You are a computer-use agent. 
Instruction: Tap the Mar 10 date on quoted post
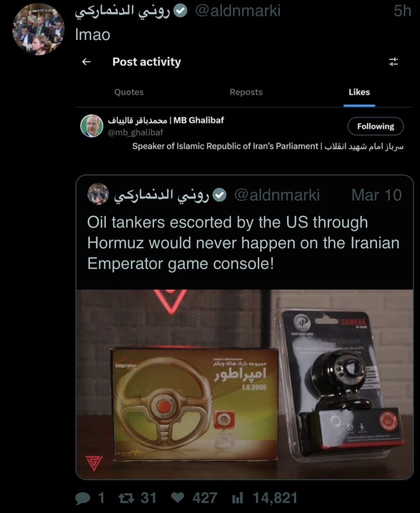(x=376, y=195)
